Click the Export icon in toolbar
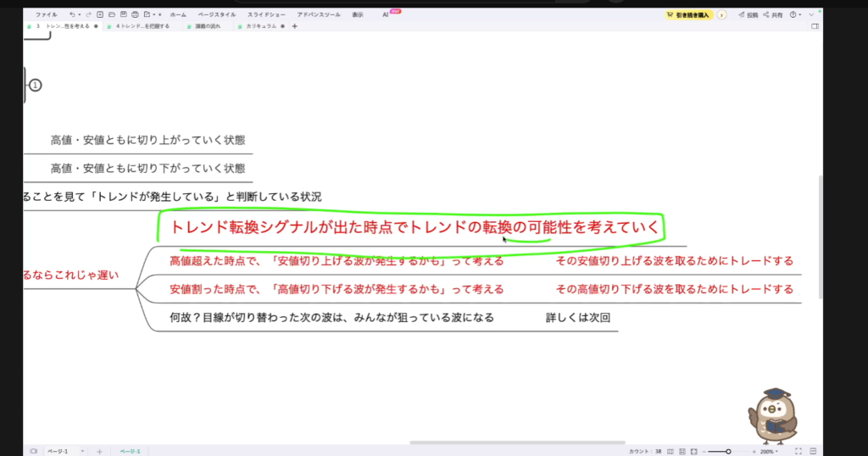The height and width of the screenshot is (456, 868). click(147, 14)
